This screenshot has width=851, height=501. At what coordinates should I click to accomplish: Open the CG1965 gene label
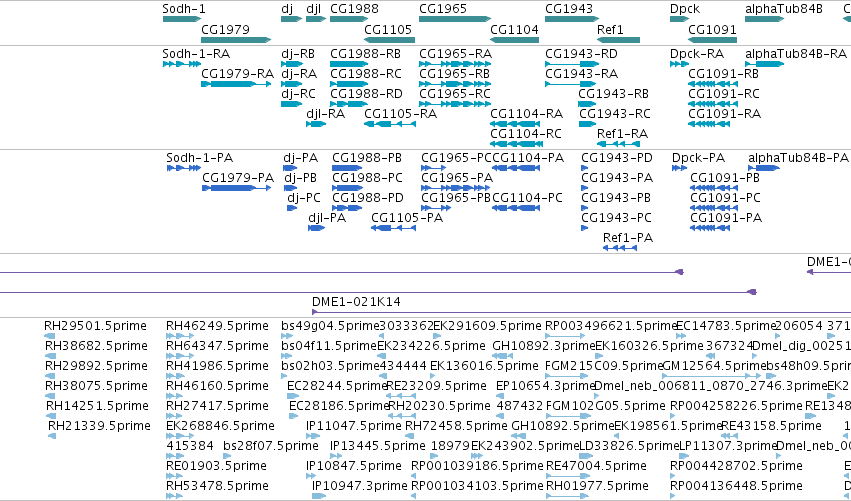click(x=443, y=9)
